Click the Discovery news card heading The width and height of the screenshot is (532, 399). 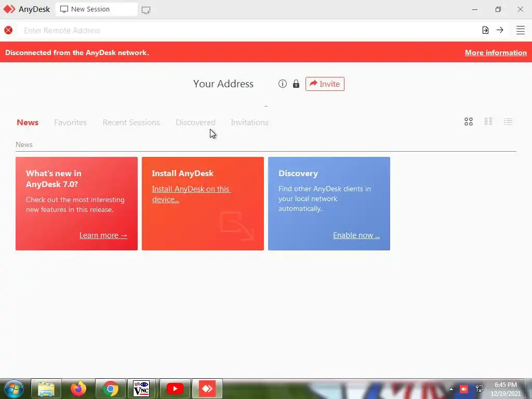[298, 174]
